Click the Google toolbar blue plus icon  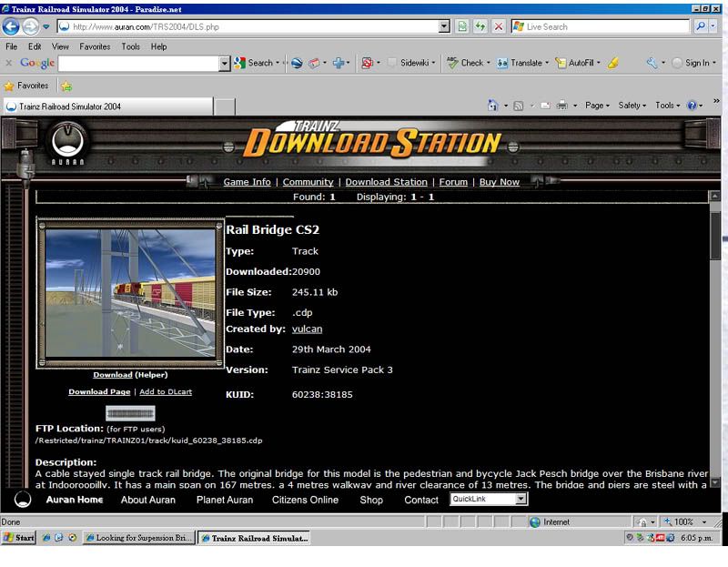coord(339,63)
